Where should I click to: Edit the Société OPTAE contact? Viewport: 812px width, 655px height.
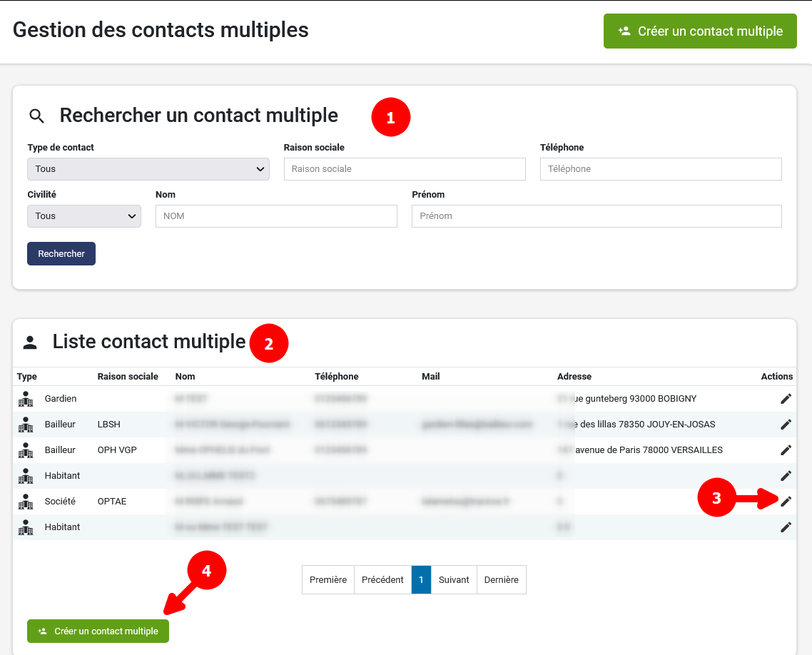coord(786,502)
